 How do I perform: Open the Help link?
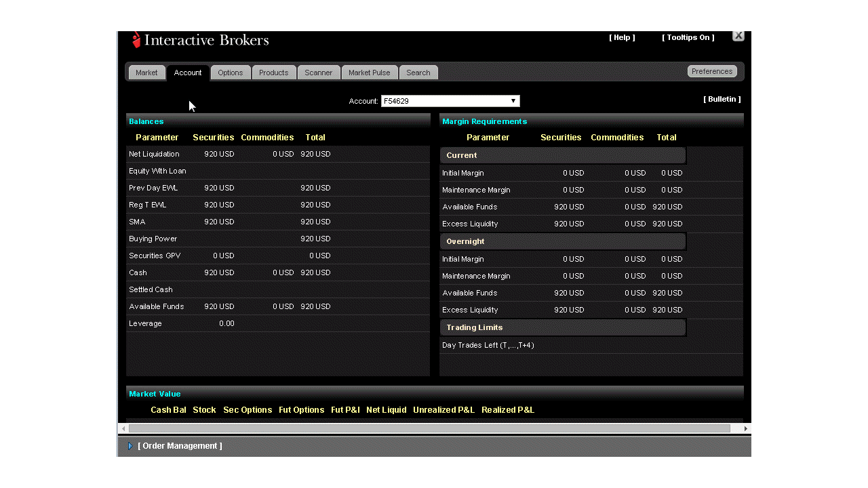pyautogui.click(x=622, y=37)
